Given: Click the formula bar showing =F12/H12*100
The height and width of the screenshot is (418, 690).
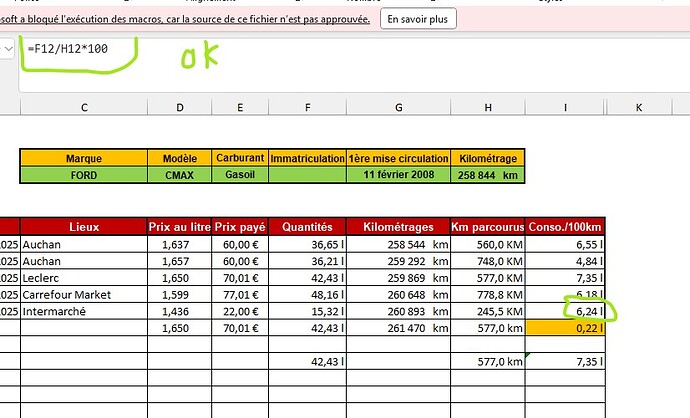Looking at the screenshot, I should click(x=352, y=64).
